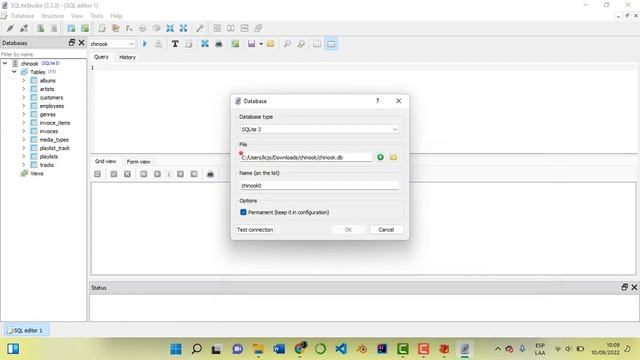Open the Database menu
The image size is (640, 360).
pos(22,16)
